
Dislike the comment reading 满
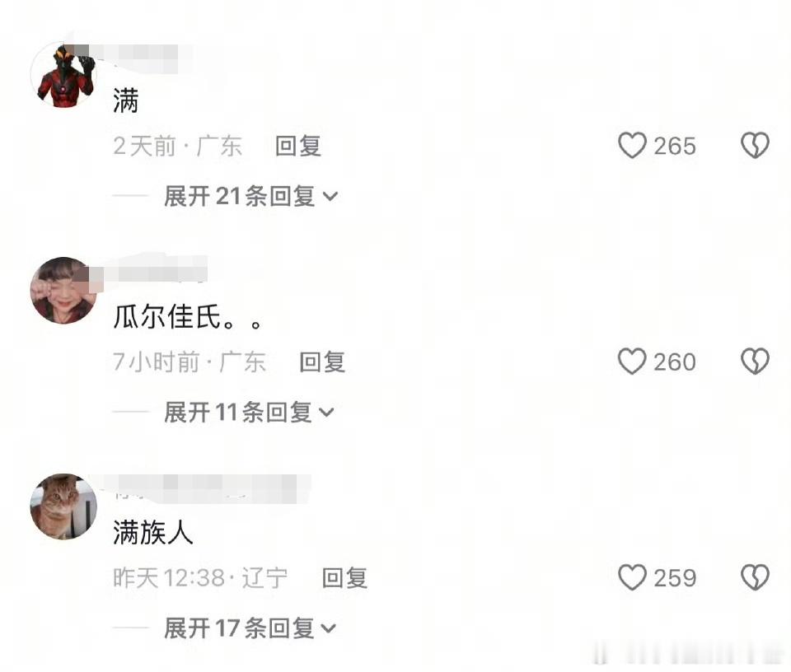point(755,145)
